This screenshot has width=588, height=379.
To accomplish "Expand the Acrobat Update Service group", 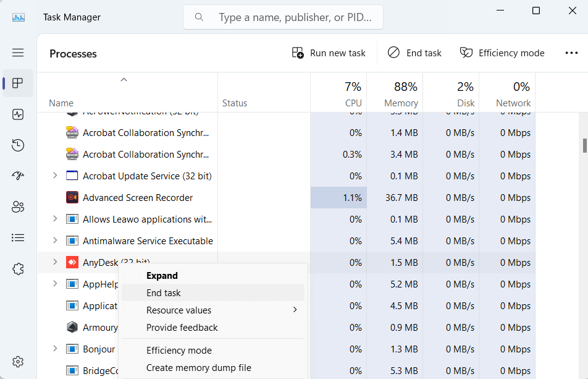I will (55, 176).
